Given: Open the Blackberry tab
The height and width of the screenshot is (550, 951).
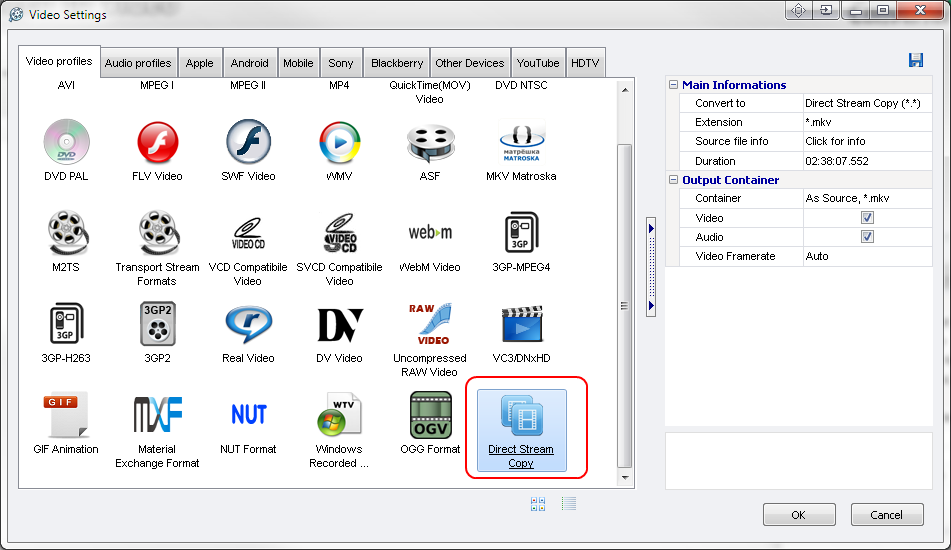Looking at the screenshot, I should 397,63.
